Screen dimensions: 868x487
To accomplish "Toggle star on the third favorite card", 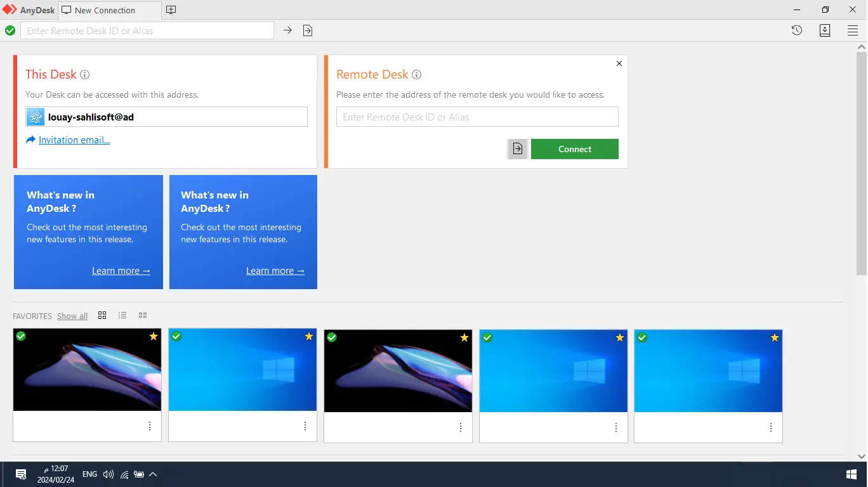I will [464, 337].
